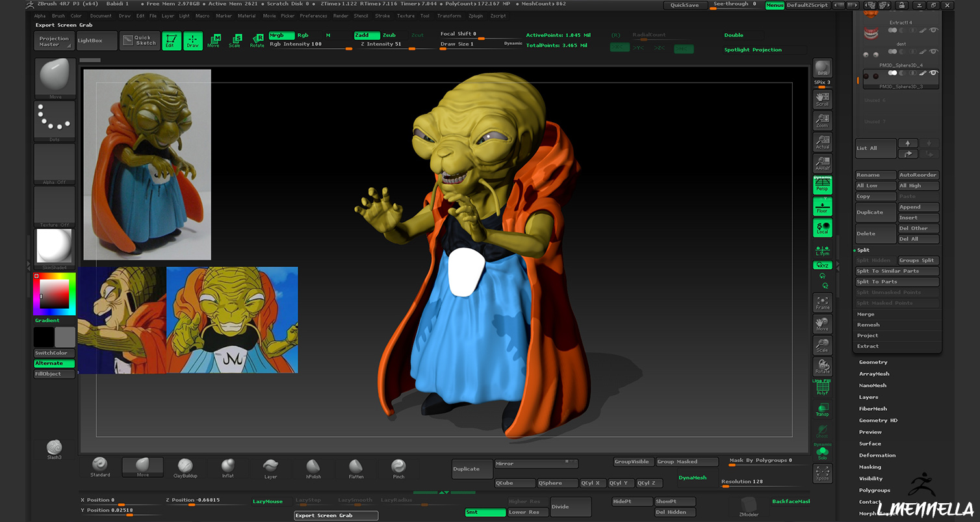Expand the Geometry subpalette
980x522 pixels.
pyautogui.click(x=873, y=362)
